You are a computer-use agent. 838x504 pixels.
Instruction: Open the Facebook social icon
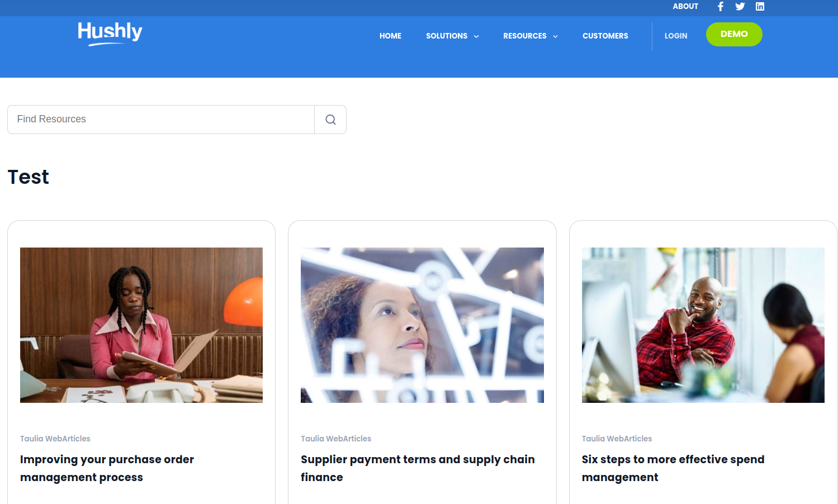[x=721, y=7]
